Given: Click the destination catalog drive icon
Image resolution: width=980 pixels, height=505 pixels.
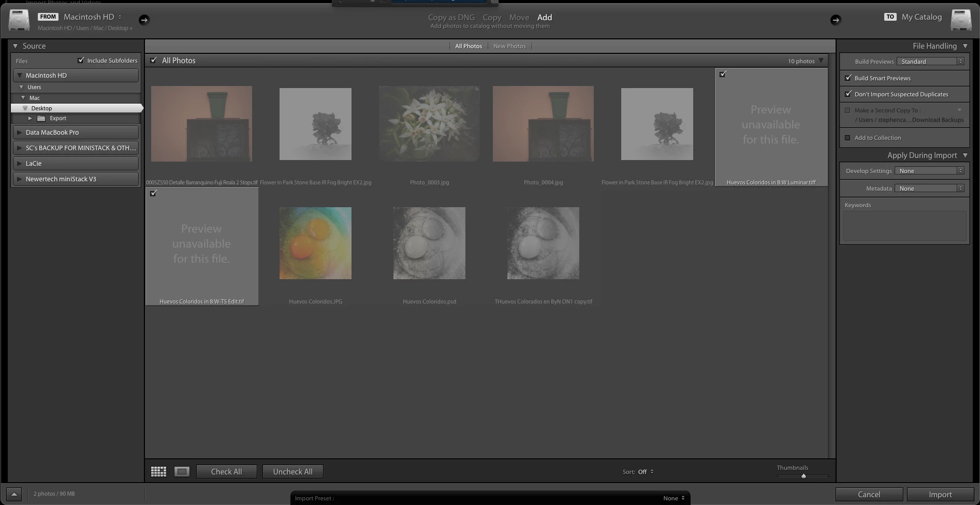Looking at the screenshot, I should (x=961, y=21).
